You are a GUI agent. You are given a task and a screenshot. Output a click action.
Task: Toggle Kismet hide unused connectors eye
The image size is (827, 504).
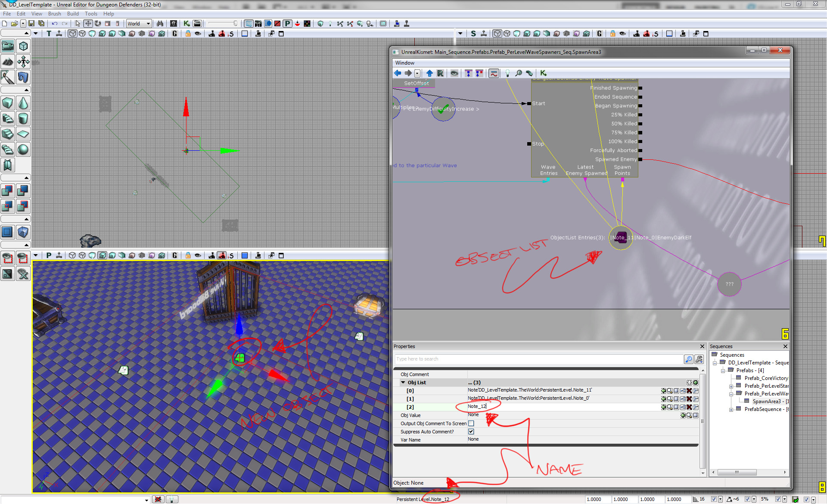pos(454,73)
